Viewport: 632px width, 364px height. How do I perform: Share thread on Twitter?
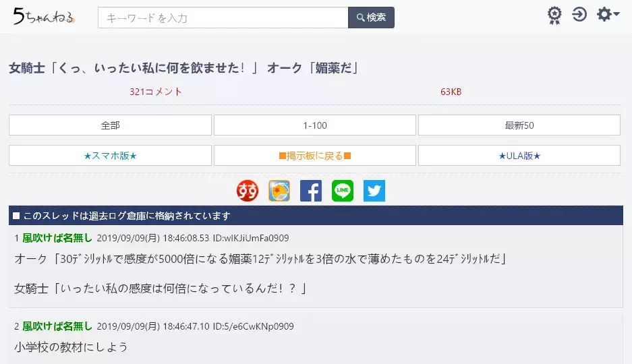(374, 191)
